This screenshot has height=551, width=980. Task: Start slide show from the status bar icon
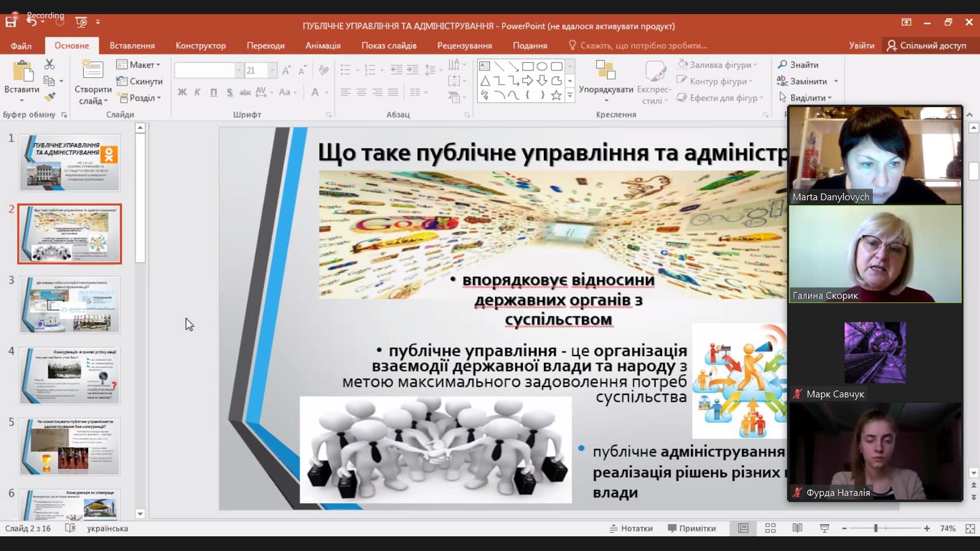click(824, 528)
